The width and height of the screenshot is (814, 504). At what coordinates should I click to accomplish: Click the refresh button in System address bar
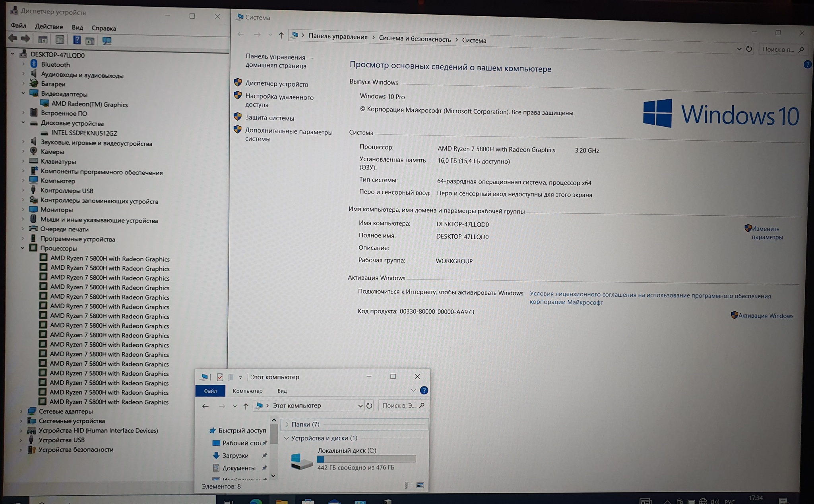(x=749, y=49)
